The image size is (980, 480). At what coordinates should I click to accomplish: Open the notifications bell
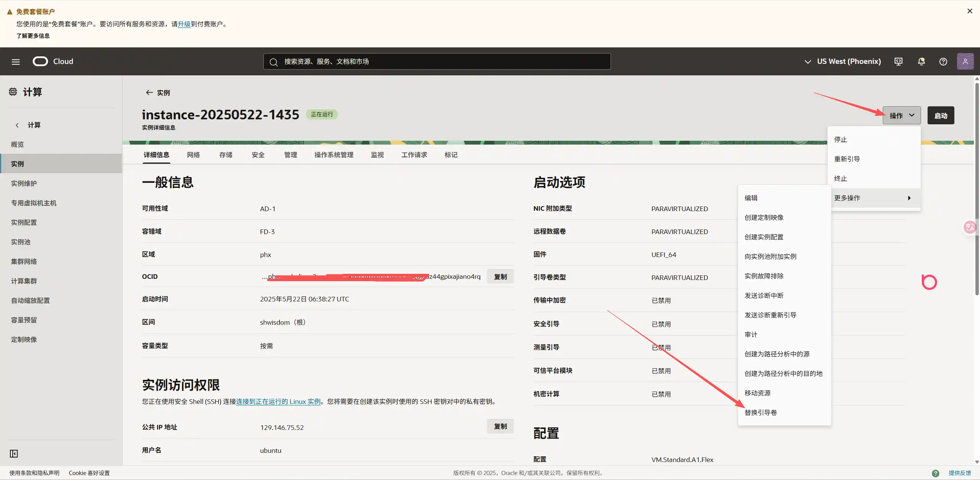point(921,62)
